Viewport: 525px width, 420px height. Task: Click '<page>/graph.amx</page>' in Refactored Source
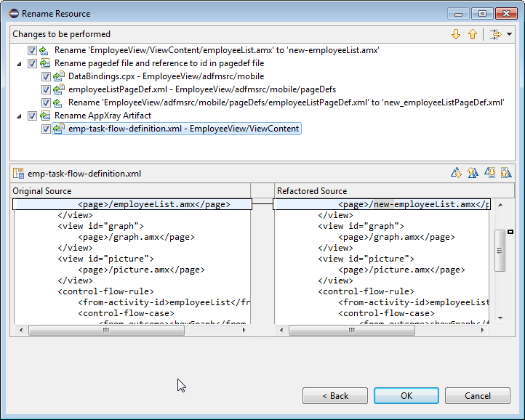pos(396,237)
